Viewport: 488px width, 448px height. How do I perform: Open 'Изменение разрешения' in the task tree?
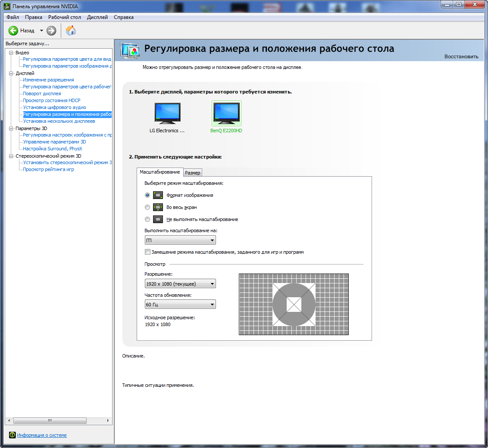click(48, 80)
